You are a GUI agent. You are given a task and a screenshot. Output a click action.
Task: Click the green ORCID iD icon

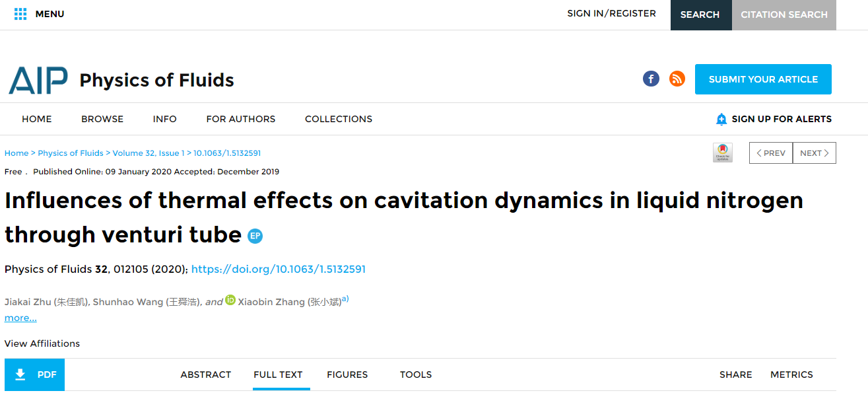230,300
